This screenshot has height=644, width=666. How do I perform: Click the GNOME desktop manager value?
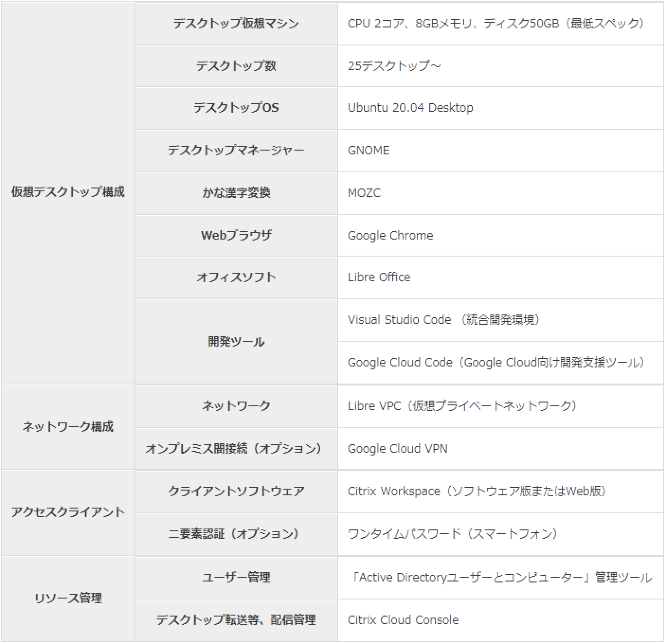click(369, 151)
